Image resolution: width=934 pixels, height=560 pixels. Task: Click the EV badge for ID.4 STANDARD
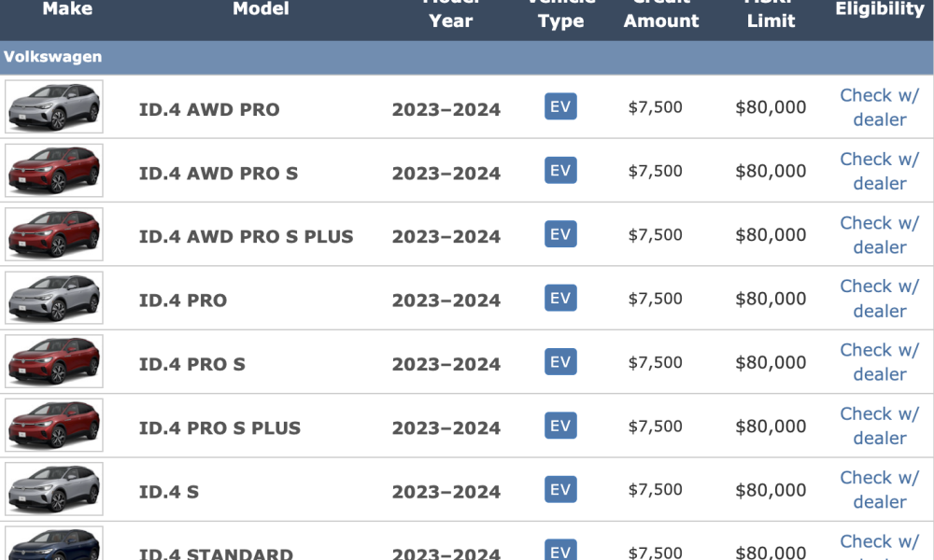560,550
